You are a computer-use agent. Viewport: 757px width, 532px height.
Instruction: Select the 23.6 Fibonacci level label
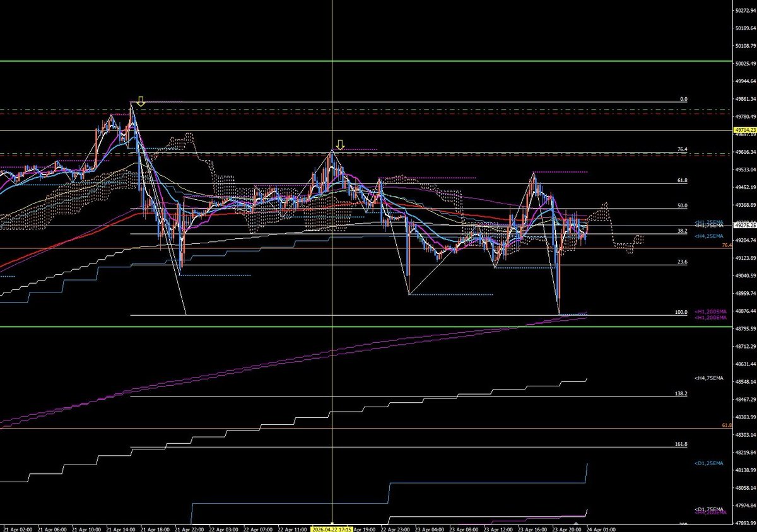coord(682,262)
